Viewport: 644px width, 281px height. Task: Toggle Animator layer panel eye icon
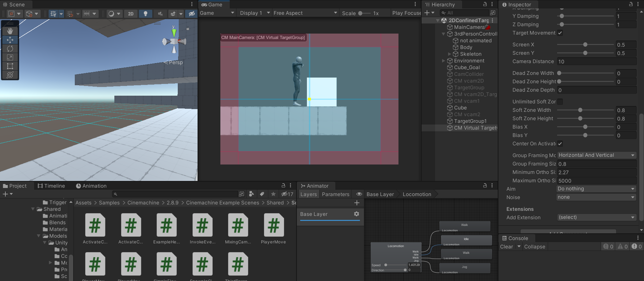click(x=359, y=194)
